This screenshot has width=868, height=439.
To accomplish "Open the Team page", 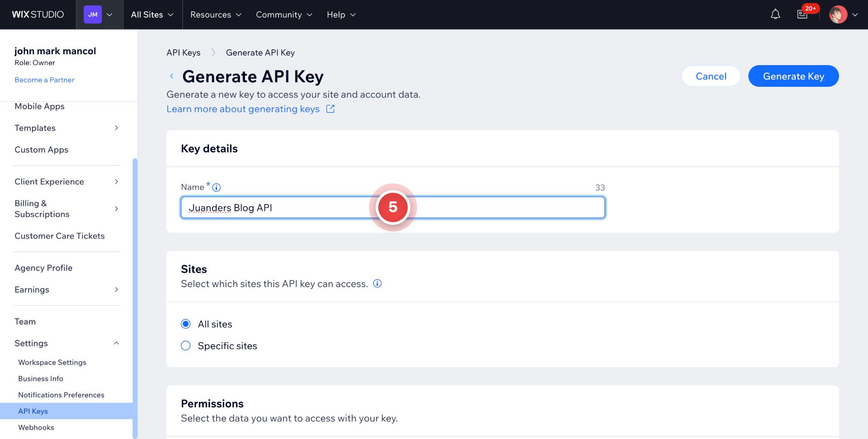I will [25, 321].
